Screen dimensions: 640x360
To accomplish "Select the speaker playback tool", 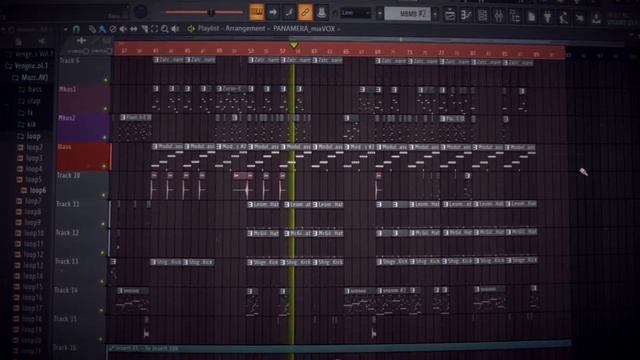I will (176, 29).
